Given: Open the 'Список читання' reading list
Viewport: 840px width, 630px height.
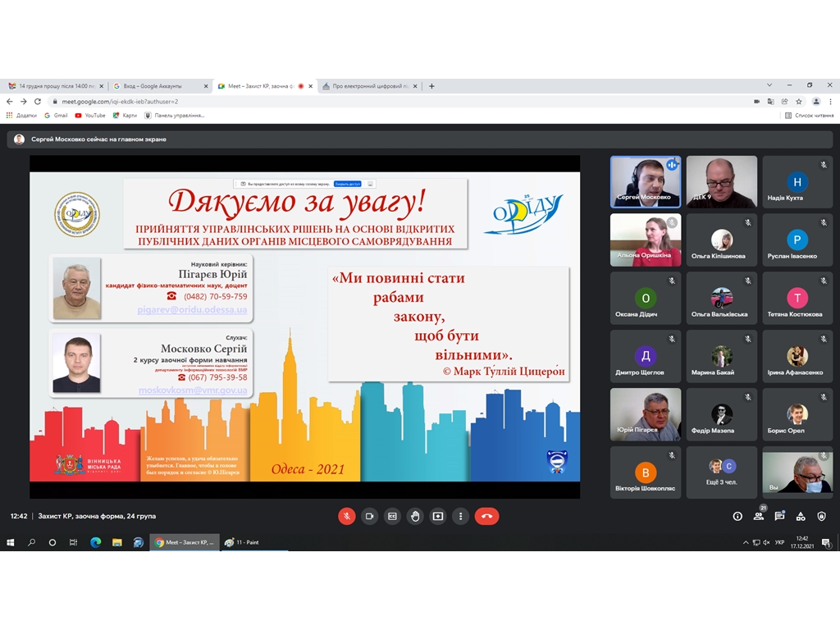Looking at the screenshot, I should [810, 115].
